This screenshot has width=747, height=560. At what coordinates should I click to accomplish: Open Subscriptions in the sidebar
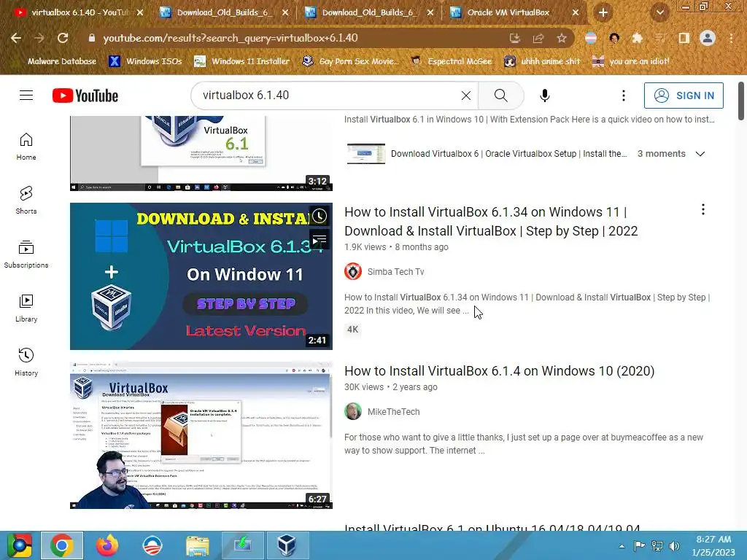pyautogui.click(x=26, y=254)
